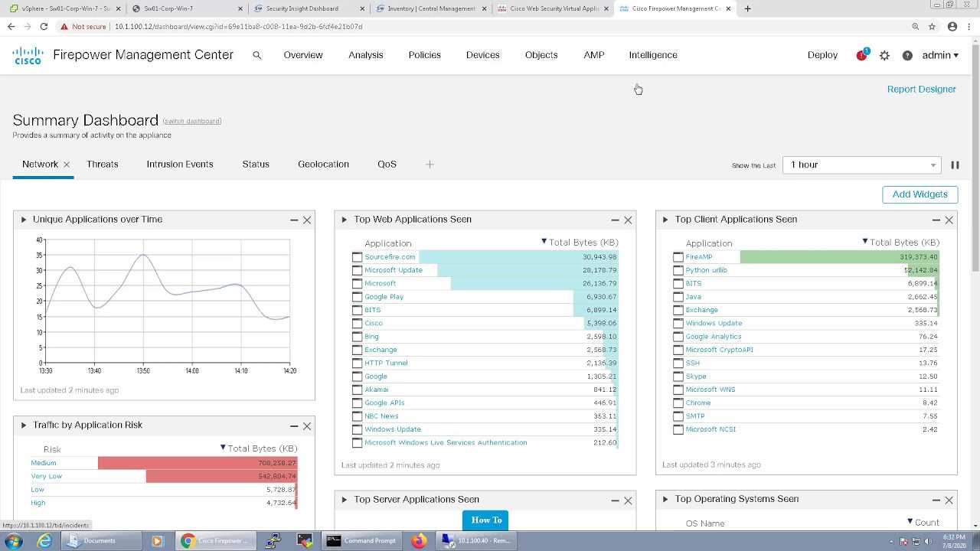Screen dimensions: 980x551
Task: Close the Unique Applications over Time widget
Action: 307,220
